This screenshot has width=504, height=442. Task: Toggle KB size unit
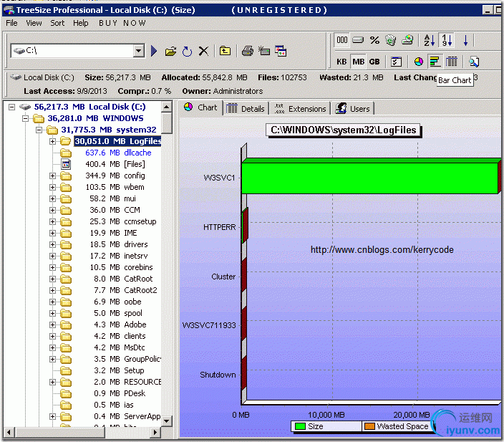pos(341,62)
